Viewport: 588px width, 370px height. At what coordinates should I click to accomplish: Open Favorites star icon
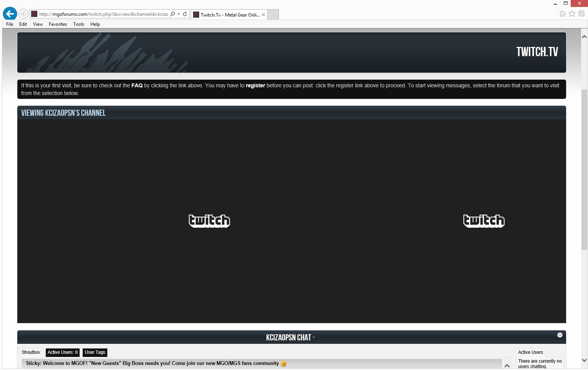pyautogui.click(x=572, y=14)
